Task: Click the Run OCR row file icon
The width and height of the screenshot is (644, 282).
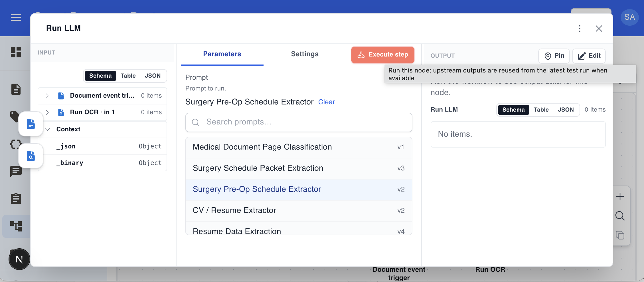Action: [61, 112]
